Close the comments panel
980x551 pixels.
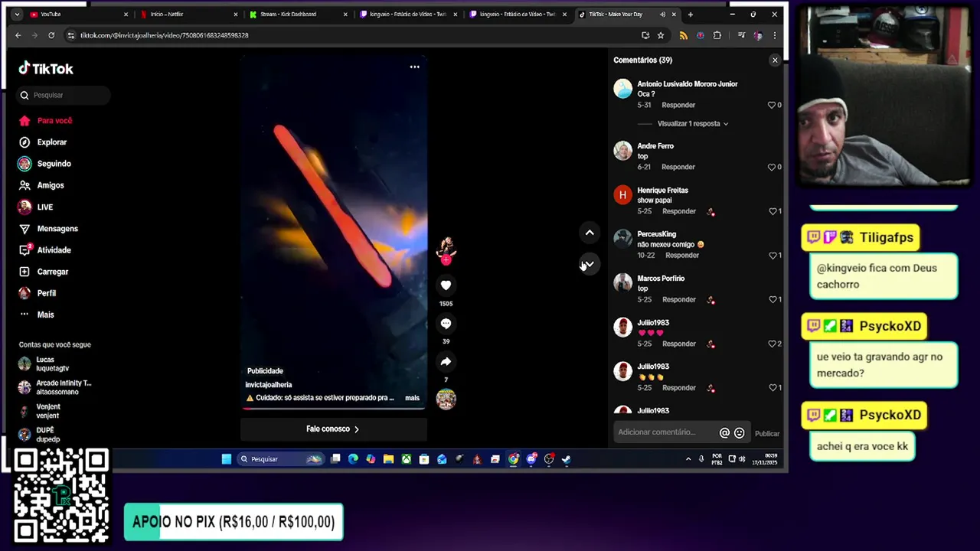point(775,60)
